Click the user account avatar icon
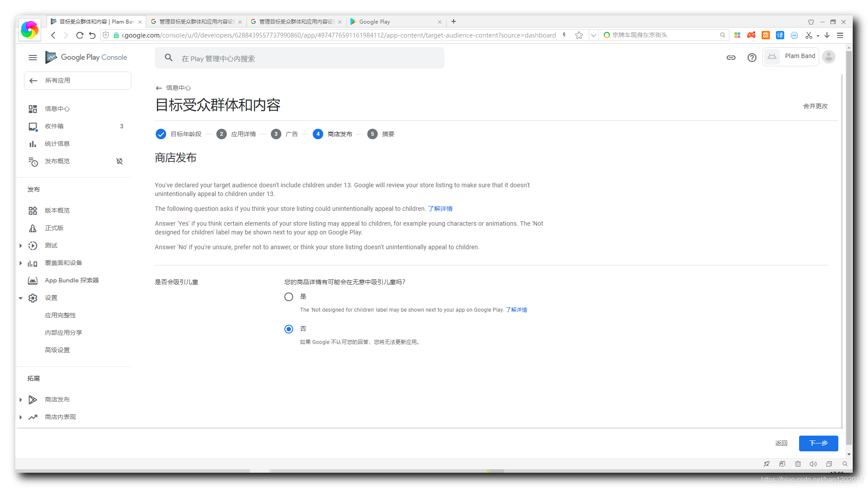The height and width of the screenshot is (488, 868). click(x=828, y=57)
